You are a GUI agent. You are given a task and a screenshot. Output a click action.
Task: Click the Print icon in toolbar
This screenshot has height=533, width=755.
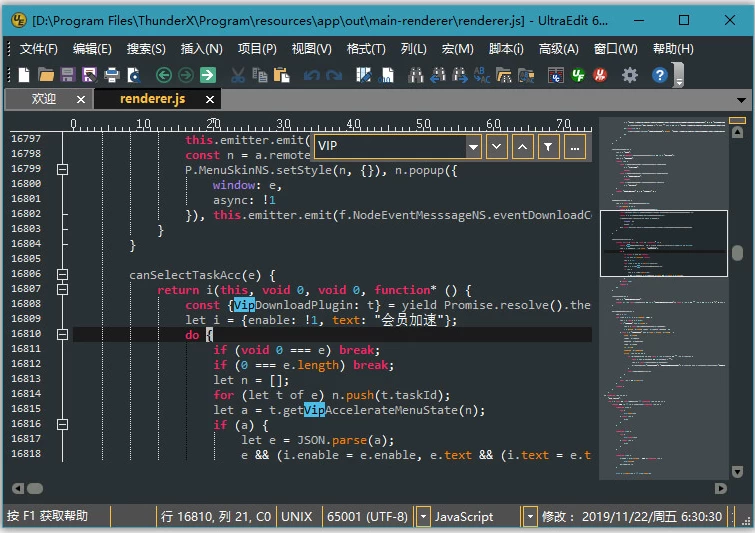(x=111, y=75)
